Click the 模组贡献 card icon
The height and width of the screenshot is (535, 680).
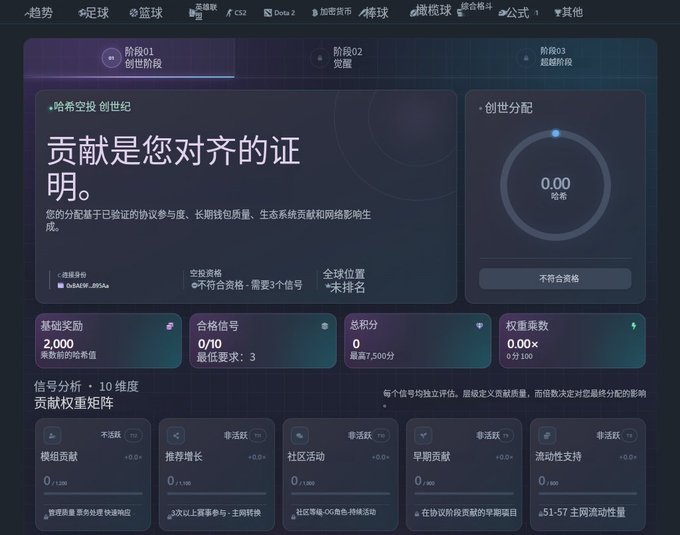coord(52,436)
